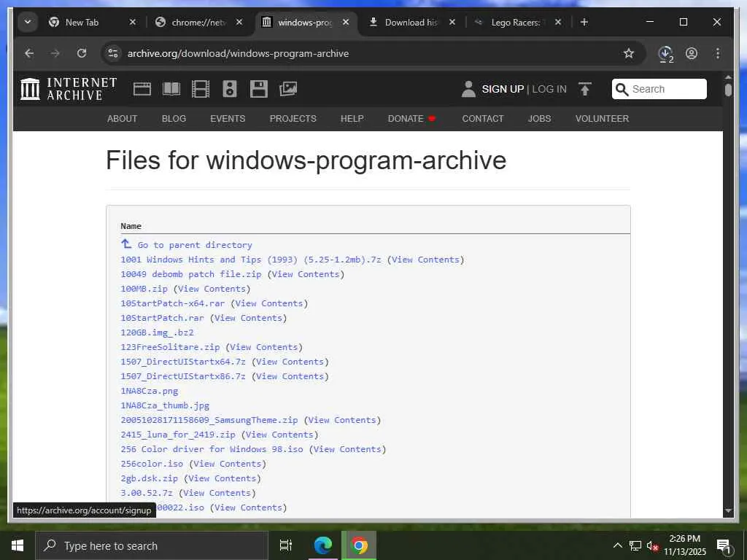This screenshot has width=747, height=560.
Task: Open 2gb.dsk.zip file link
Action: [149, 478]
